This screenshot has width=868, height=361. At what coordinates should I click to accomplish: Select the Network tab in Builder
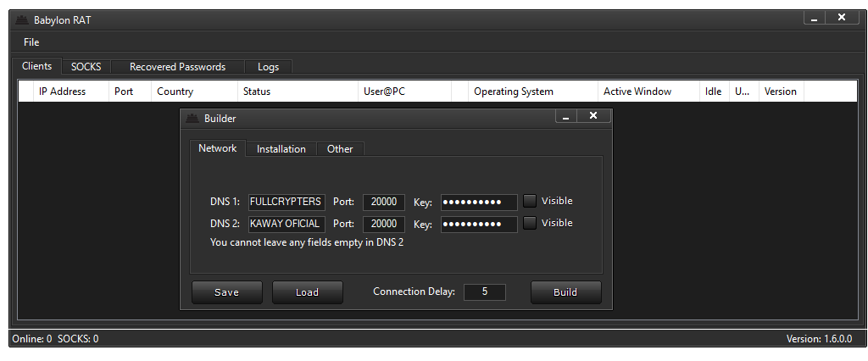point(218,147)
